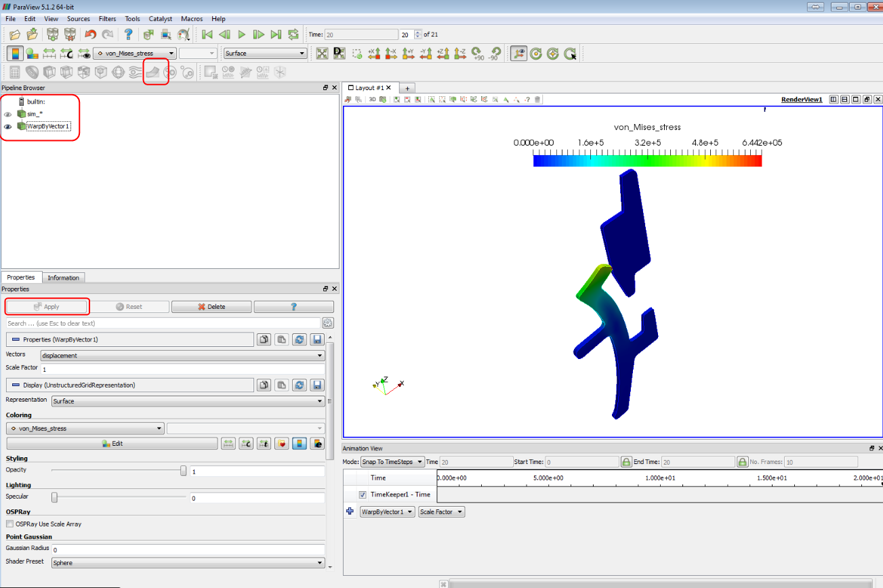This screenshot has width=883, height=588.
Task: Toggle visibility eye for sim_* source
Action: click(x=8, y=114)
